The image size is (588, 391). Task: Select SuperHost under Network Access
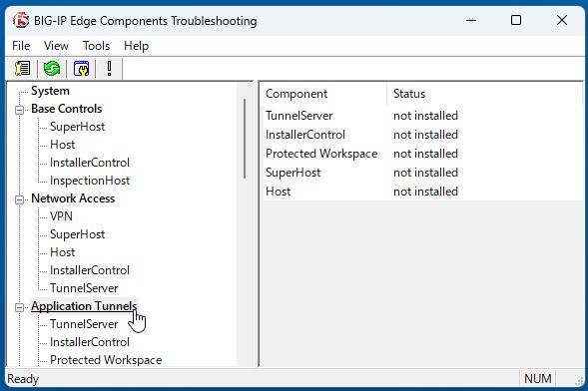(x=77, y=234)
